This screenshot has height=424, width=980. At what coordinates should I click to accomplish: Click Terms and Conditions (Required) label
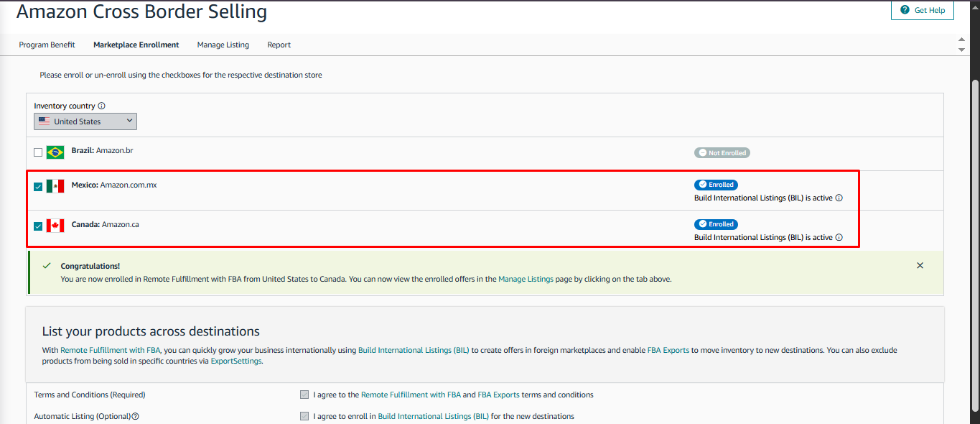tap(90, 395)
